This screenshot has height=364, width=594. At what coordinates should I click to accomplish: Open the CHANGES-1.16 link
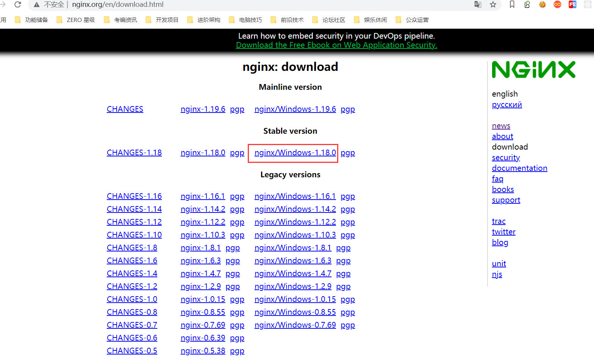click(134, 196)
